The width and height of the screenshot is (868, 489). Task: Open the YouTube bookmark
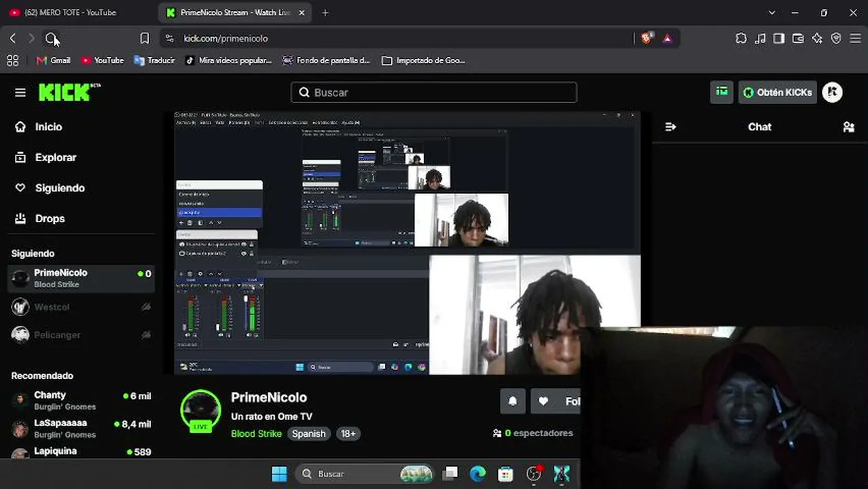point(102,60)
